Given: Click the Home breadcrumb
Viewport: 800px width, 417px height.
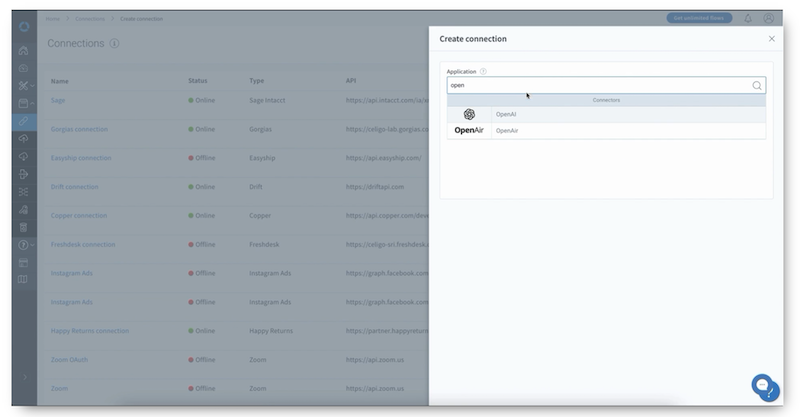Looking at the screenshot, I should click(54, 19).
